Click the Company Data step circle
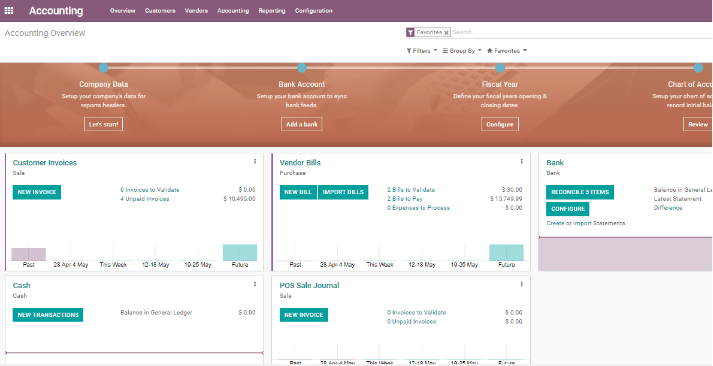Screen dimensions: 713x366 click(104, 68)
